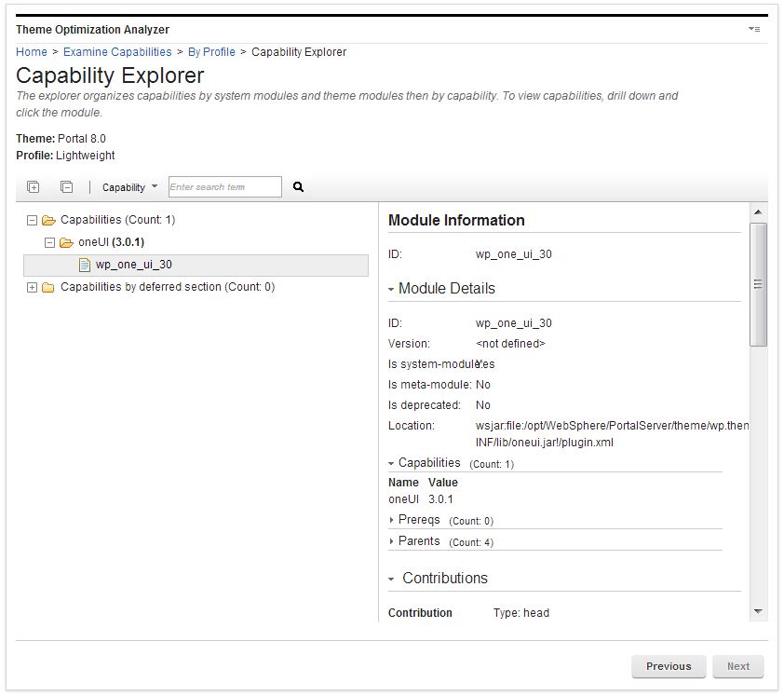
Task: Click the collapse all tree nodes icon
Action: (x=66, y=186)
